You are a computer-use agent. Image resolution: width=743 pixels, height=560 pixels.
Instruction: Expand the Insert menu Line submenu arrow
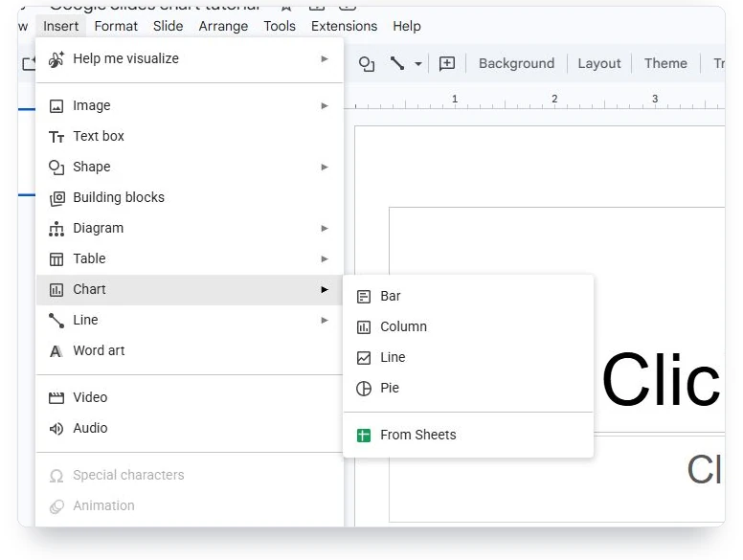[325, 321]
